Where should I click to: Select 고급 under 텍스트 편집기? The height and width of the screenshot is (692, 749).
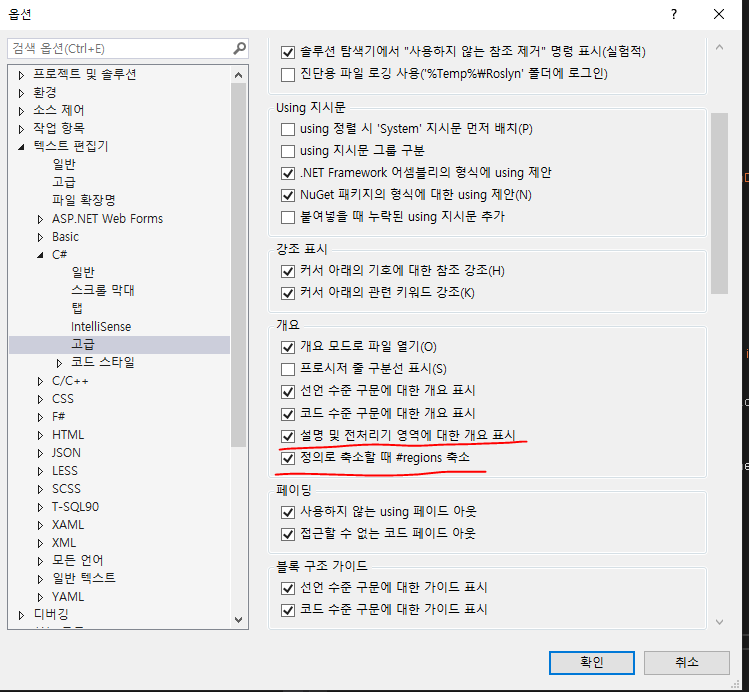click(64, 182)
